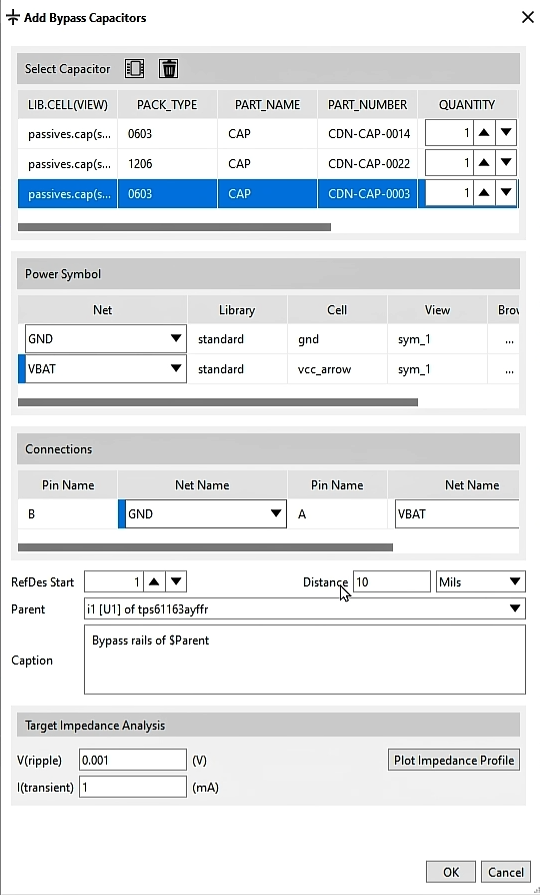Decrease quantity for CDN-CAP-0014
The height and width of the screenshot is (895, 540).
coord(506,133)
